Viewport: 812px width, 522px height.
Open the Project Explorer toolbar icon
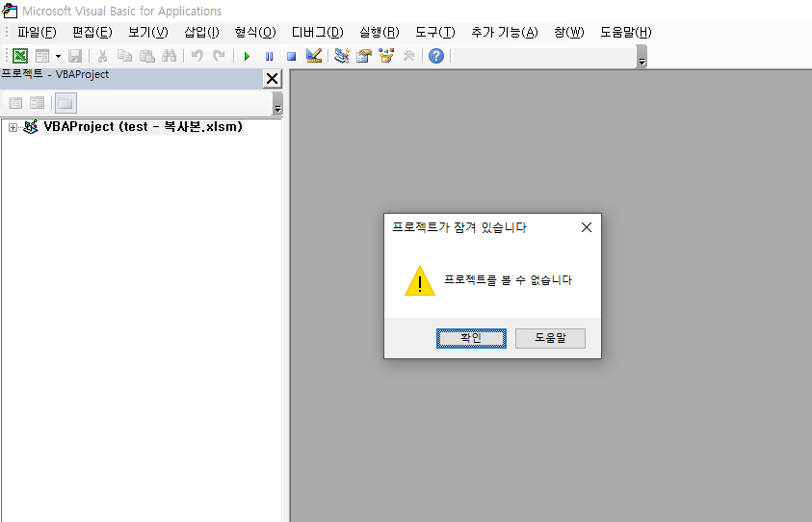coord(342,56)
